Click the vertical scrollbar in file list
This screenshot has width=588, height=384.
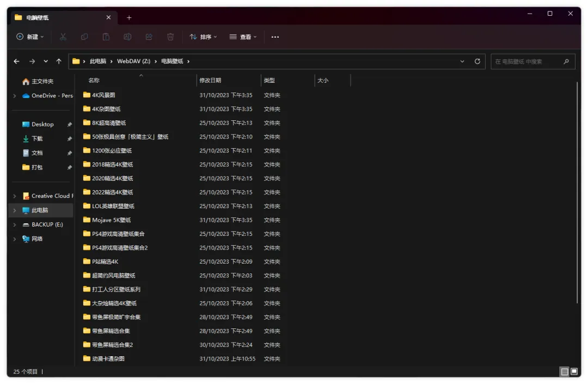click(x=578, y=191)
